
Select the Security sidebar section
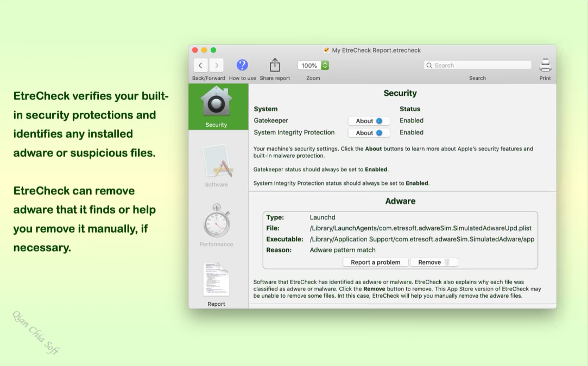[218, 107]
